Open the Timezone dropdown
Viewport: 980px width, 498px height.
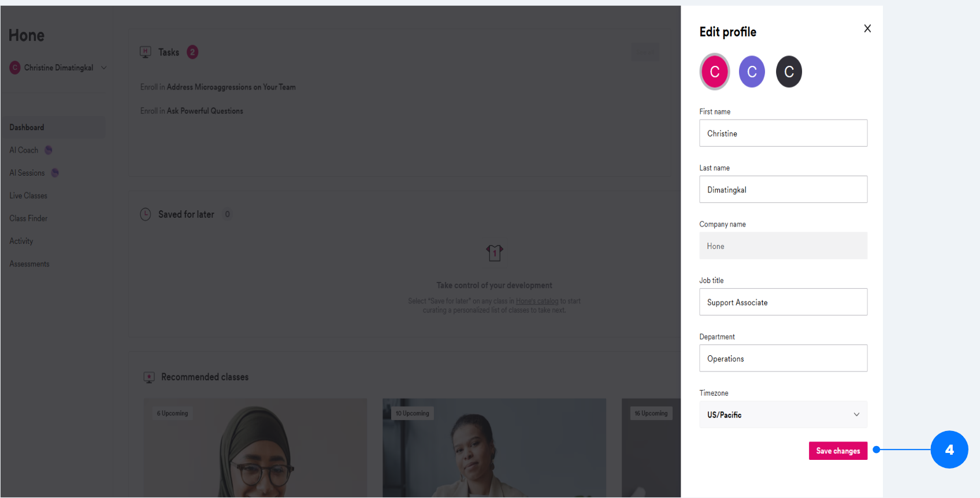pos(783,415)
